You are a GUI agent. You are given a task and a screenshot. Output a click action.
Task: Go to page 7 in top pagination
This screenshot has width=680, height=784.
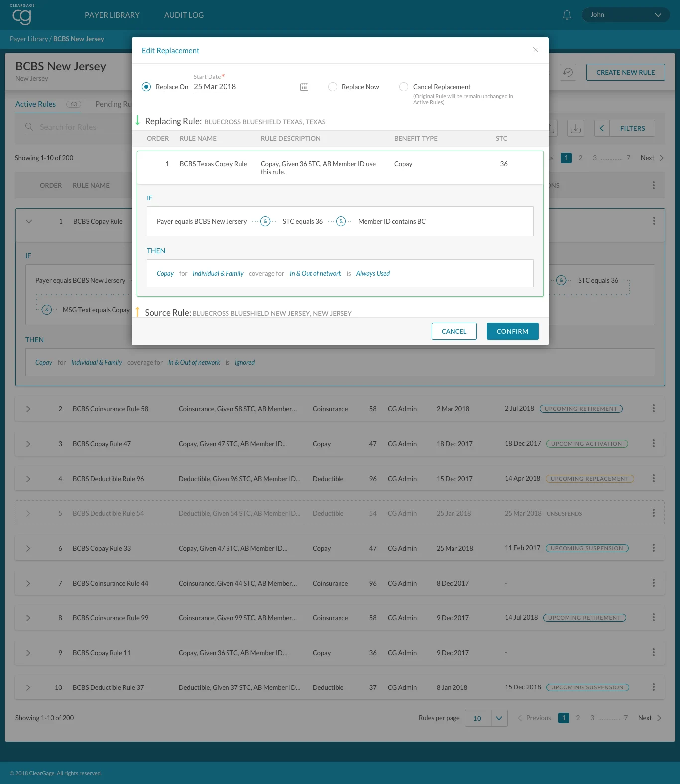pos(628,158)
